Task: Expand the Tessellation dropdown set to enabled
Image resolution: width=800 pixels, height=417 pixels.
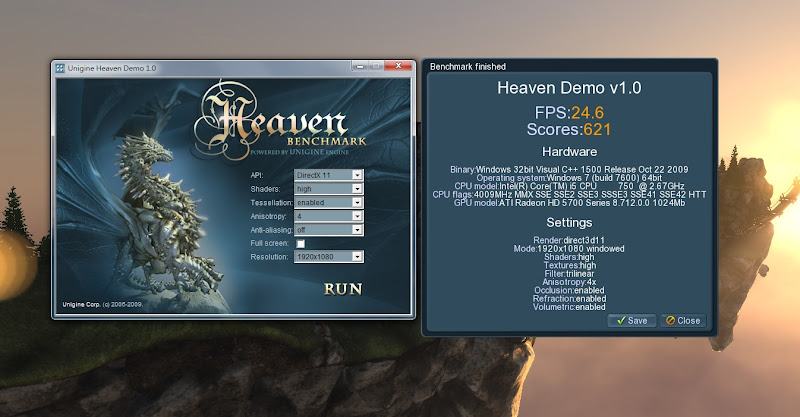Action: click(329, 203)
